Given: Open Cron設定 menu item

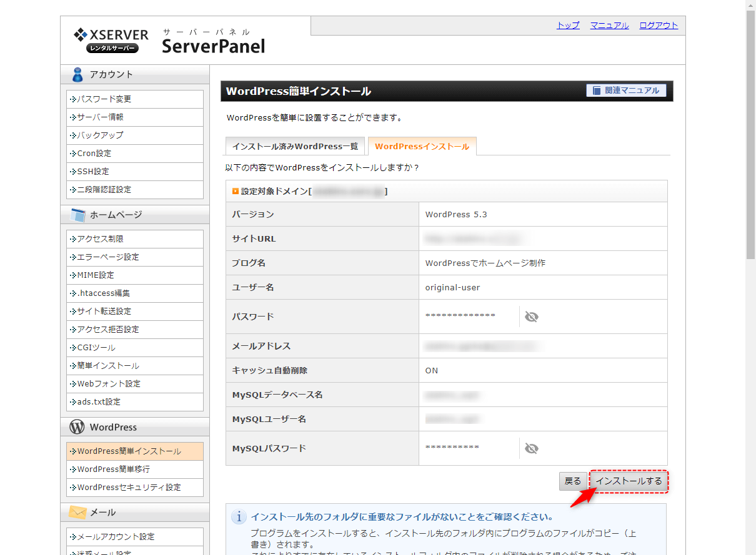Looking at the screenshot, I should [135, 154].
